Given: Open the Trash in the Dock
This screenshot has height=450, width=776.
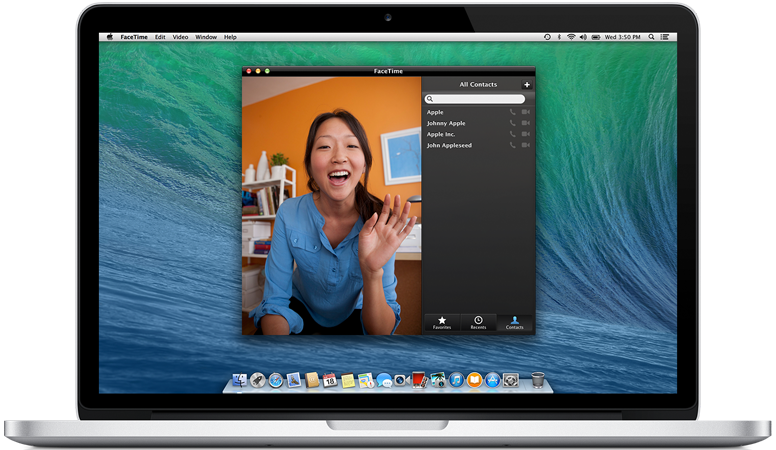Looking at the screenshot, I should (x=538, y=380).
